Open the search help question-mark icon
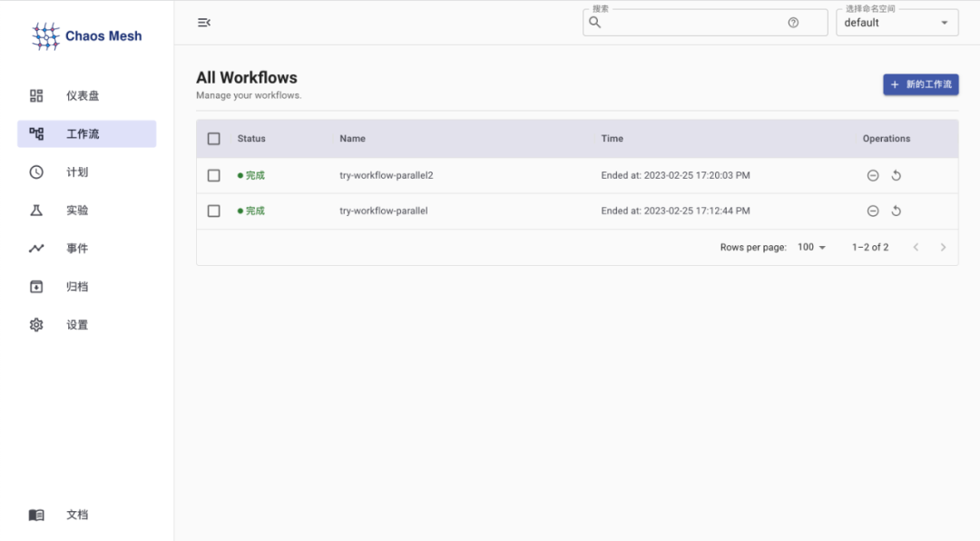This screenshot has width=980, height=541. [x=793, y=23]
